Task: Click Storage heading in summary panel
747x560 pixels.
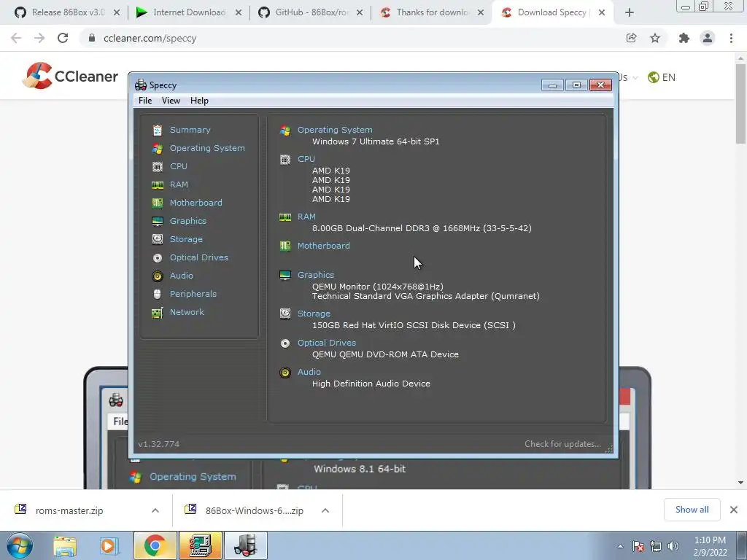Action: (314, 314)
